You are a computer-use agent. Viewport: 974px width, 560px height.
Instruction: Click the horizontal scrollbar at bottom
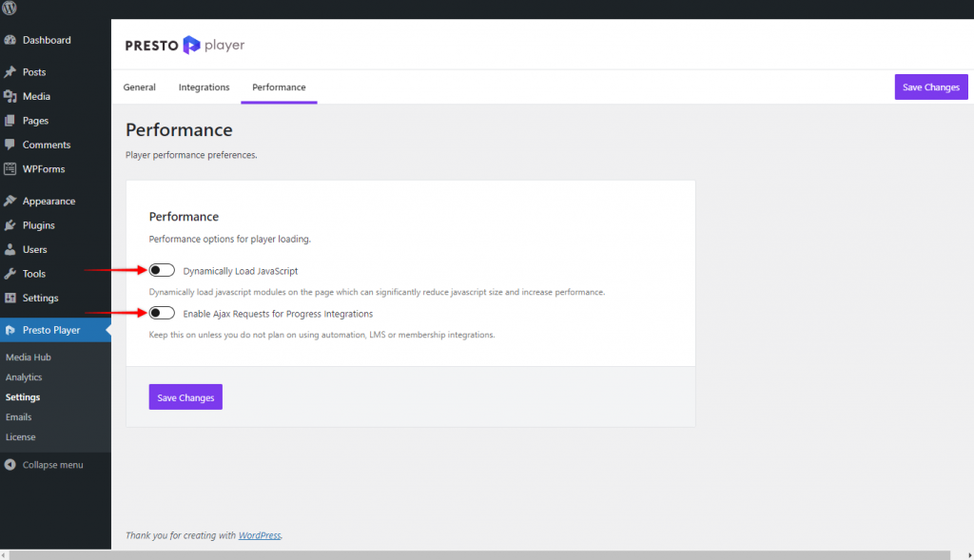click(x=476, y=554)
